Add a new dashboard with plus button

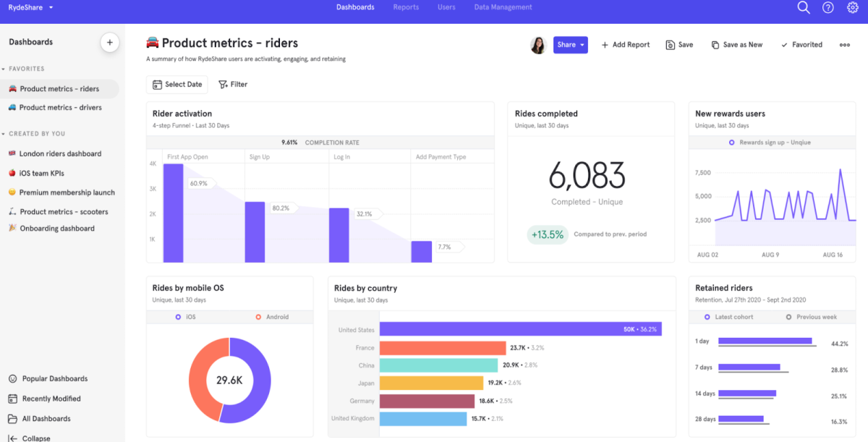click(x=110, y=42)
